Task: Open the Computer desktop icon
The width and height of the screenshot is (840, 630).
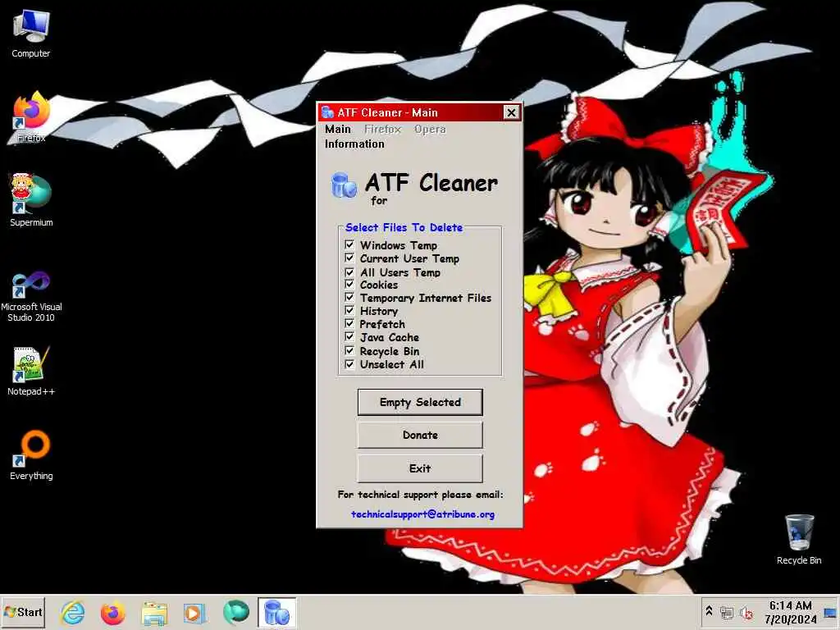Action: [x=31, y=34]
